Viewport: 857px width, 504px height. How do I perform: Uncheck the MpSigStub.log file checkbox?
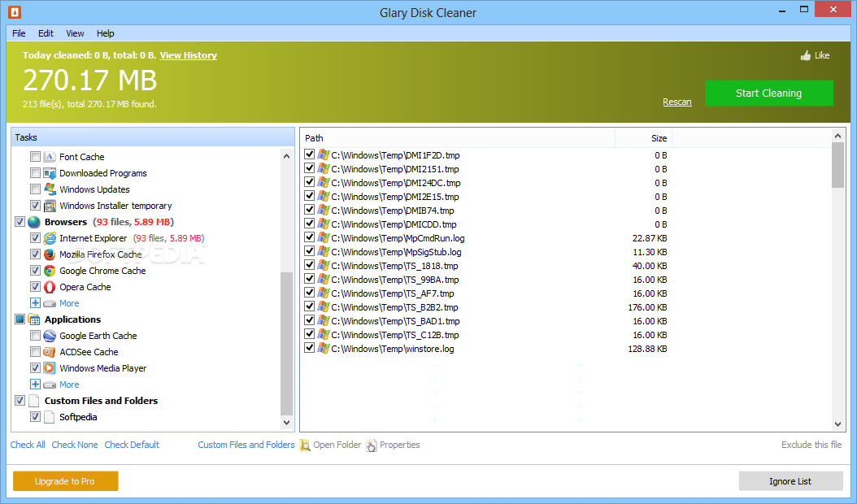(x=309, y=251)
